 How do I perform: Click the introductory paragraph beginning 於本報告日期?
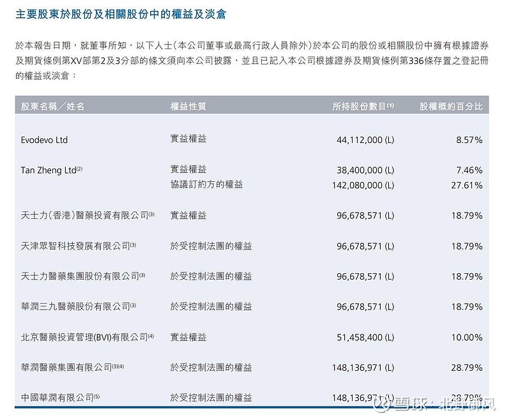[x=252, y=61]
